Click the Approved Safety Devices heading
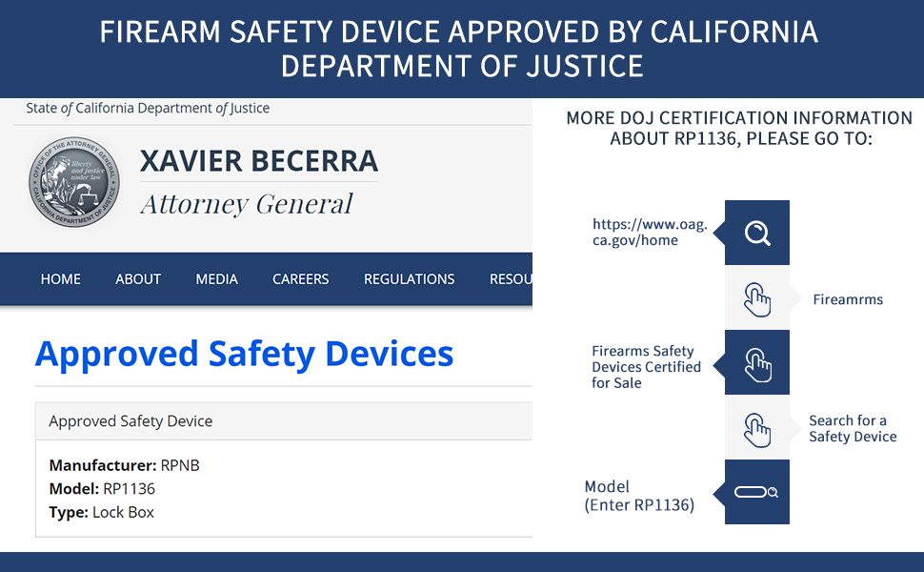924x572 pixels. pyautogui.click(x=245, y=354)
